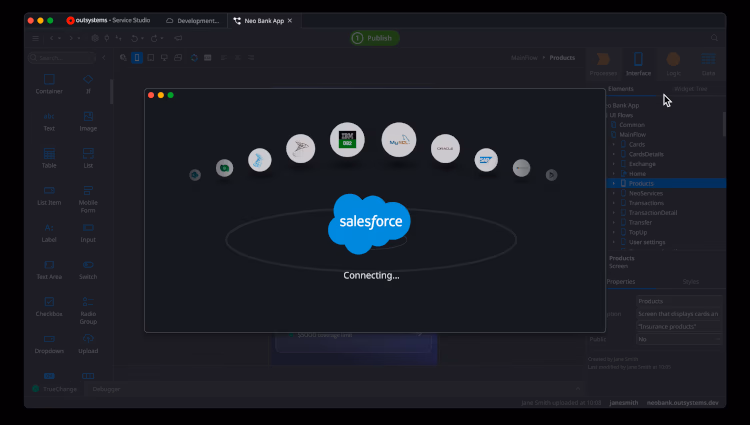Click the Redo icon
The image size is (750, 425).
tap(154, 38)
